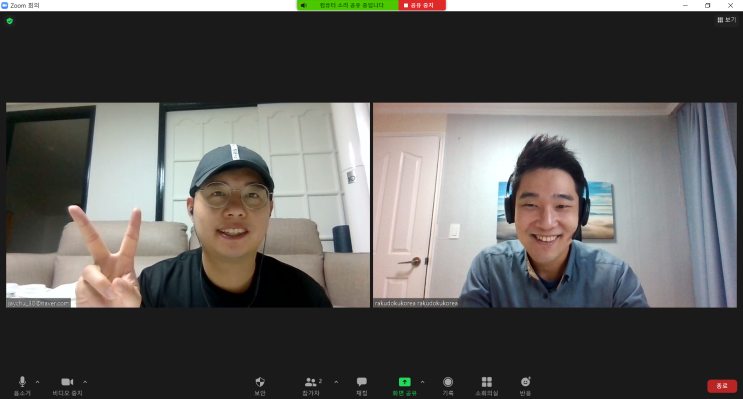Image resolution: width=743 pixels, height=399 pixels.
Task: Minimize the Zoom meeting window
Action: pos(685,5)
